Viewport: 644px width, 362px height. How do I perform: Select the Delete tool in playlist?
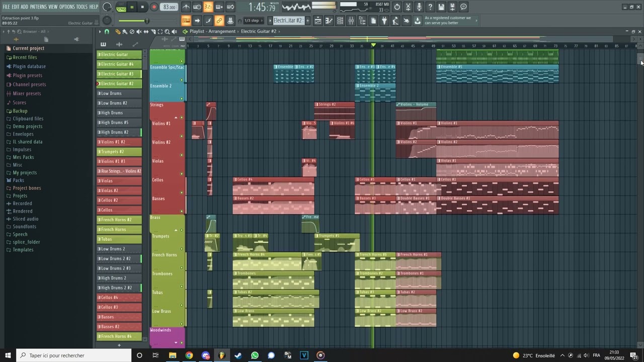[x=132, y=31]
